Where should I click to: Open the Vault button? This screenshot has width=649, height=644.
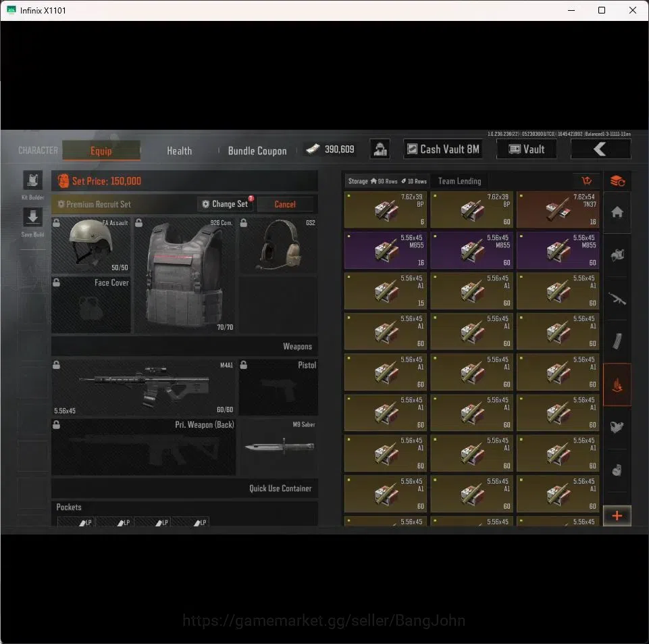click(527, 149)
